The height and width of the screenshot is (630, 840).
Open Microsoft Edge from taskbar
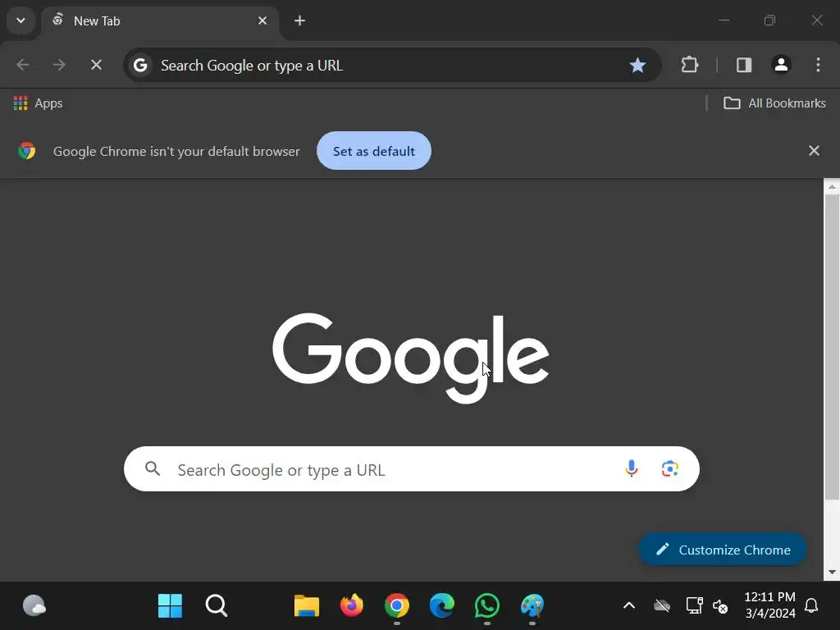pos(442,606)
